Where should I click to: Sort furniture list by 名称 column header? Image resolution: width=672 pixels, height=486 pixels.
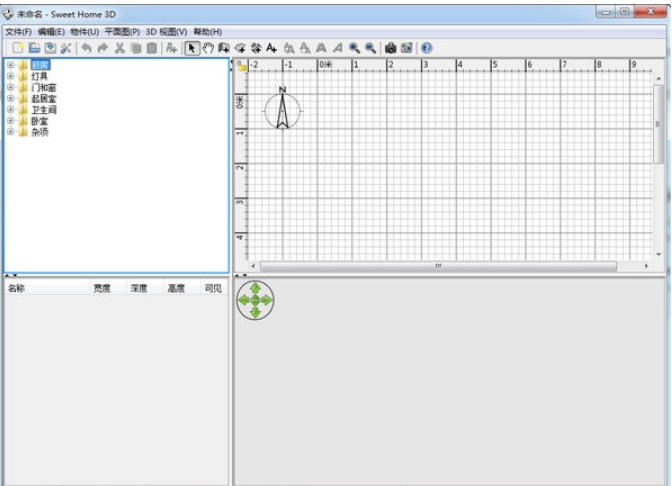coord(17,288)
